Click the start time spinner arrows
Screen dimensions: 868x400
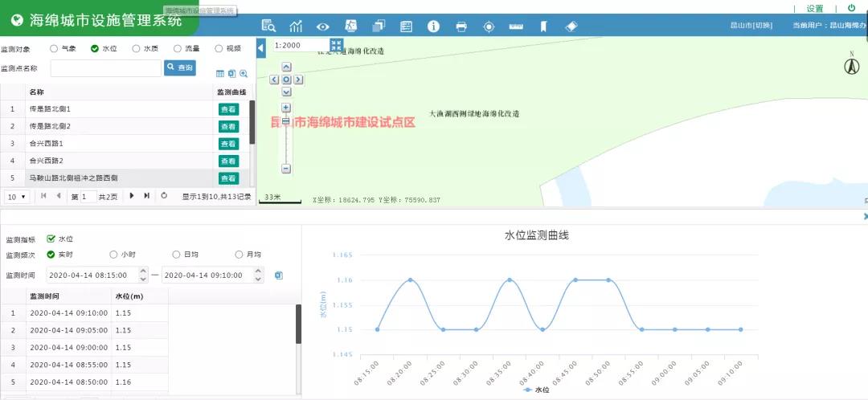[x=143, y=275]
